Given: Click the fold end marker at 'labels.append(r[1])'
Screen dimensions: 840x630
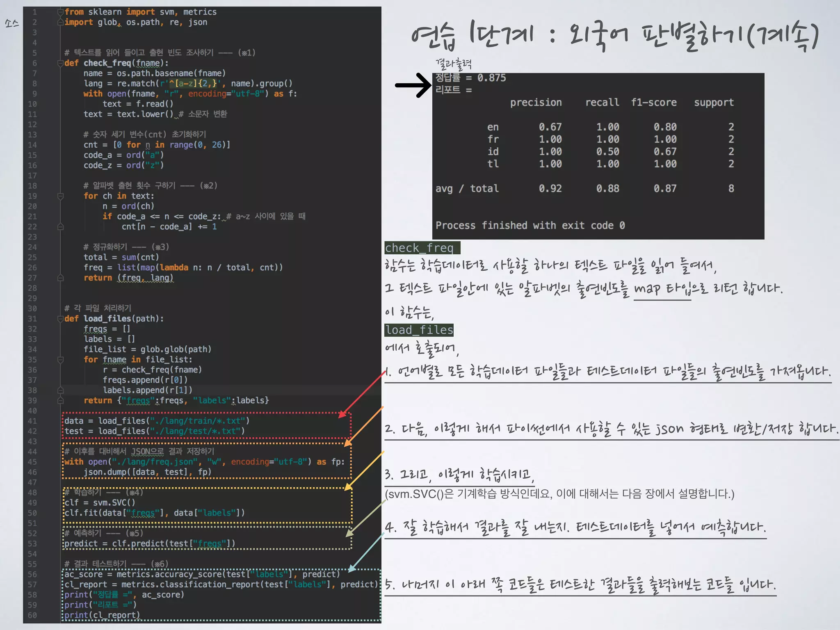Looking at the screenshot, I should (x=61, y=390).
